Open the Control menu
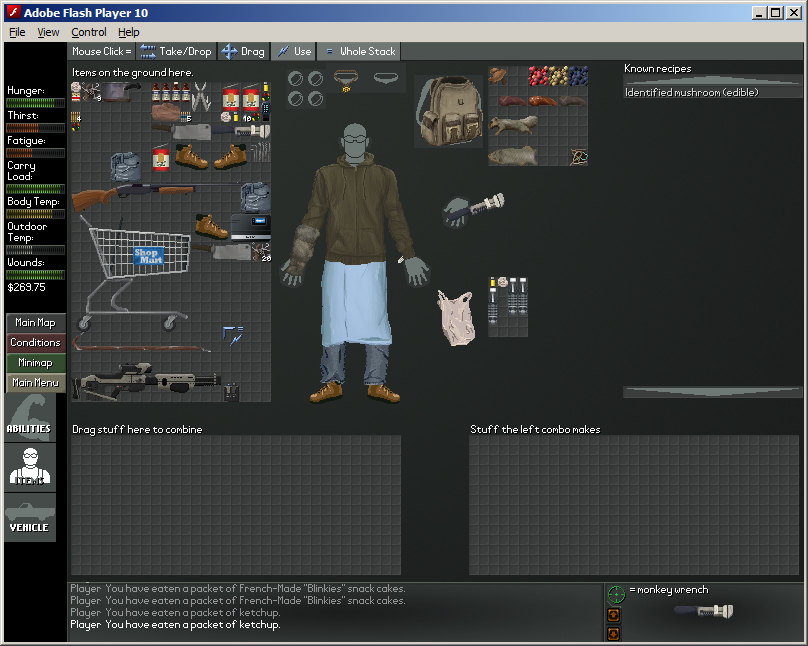This screenshot has width=808, height=646. [x=88, y=31]
